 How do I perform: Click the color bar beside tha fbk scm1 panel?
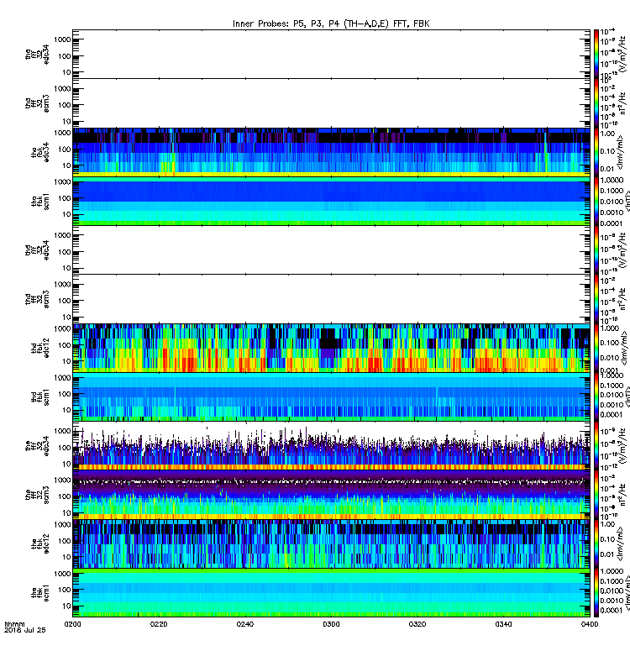tap(596, 201)
